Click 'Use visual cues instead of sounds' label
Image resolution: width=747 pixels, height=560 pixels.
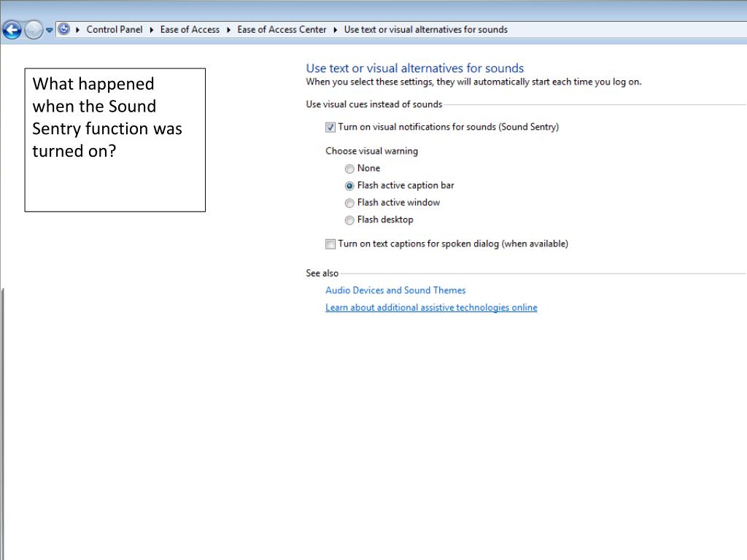tap(374, 104)
